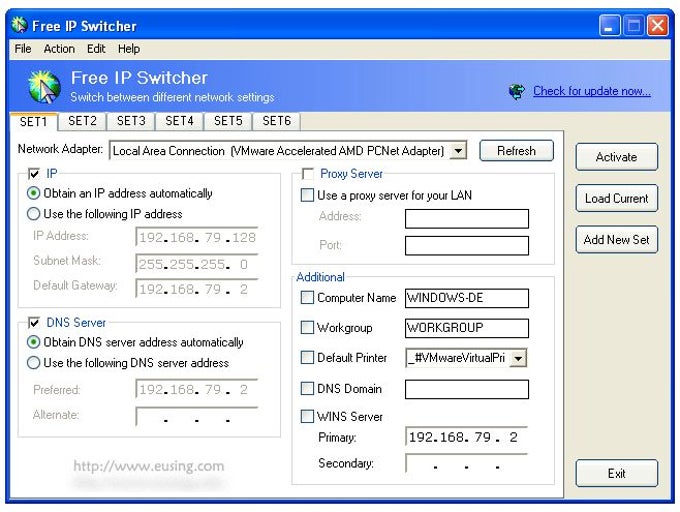
Task: Check Use a proxy server for your LAN
Action: click(x=307, y=195)
